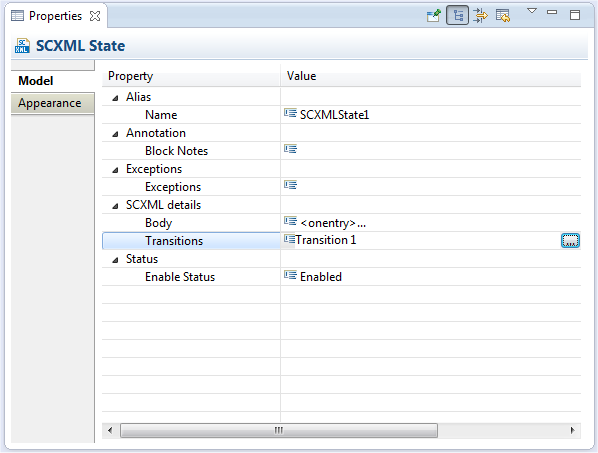Click the right scroll arrow
598x453 pixels.
pyautogui.click(x=572, y=431)
